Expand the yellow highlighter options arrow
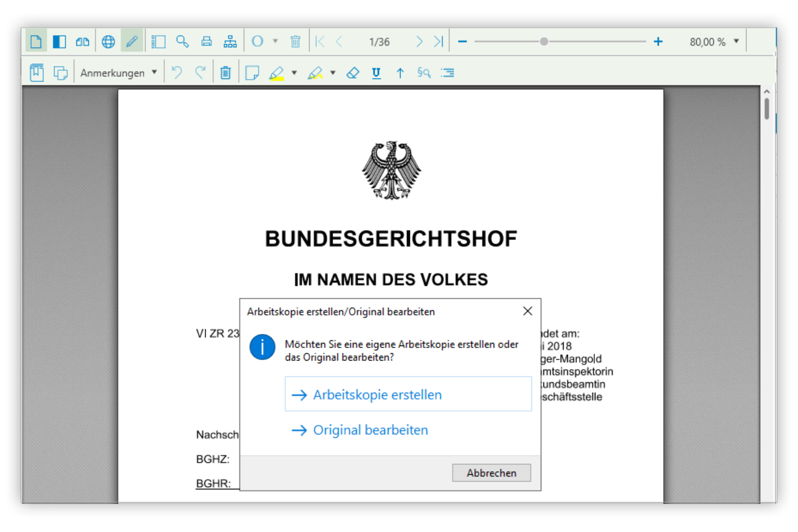 294,73
